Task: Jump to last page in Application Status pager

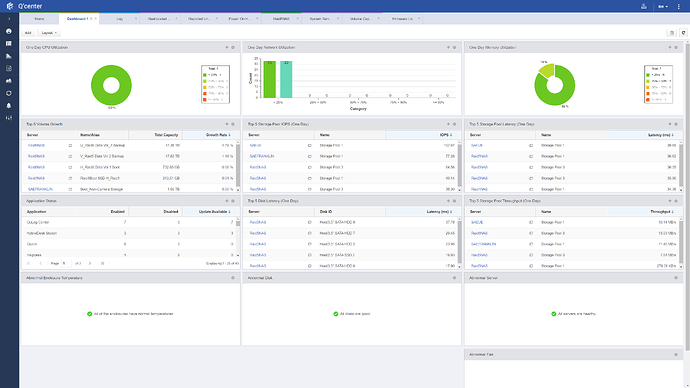Action: (102, 264)
